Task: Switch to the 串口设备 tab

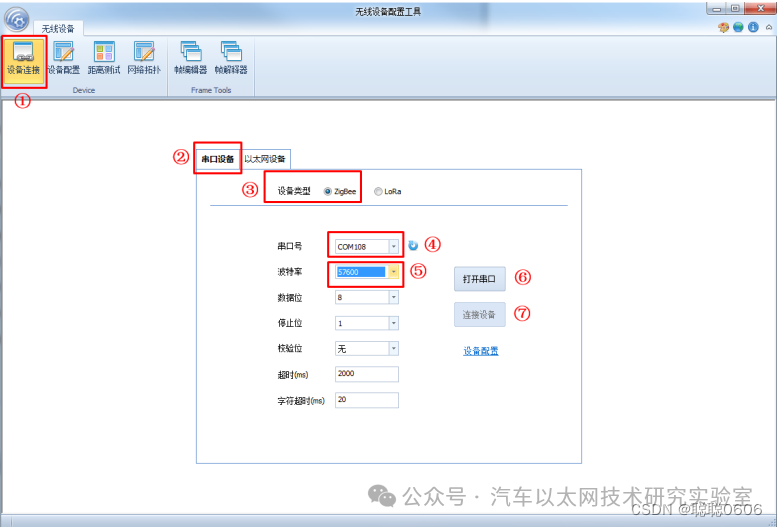Action: click(218, 159)
